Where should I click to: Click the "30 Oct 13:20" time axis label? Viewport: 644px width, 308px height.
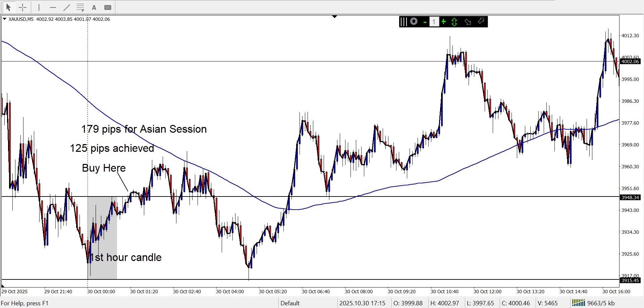click(x=530, y=292)
